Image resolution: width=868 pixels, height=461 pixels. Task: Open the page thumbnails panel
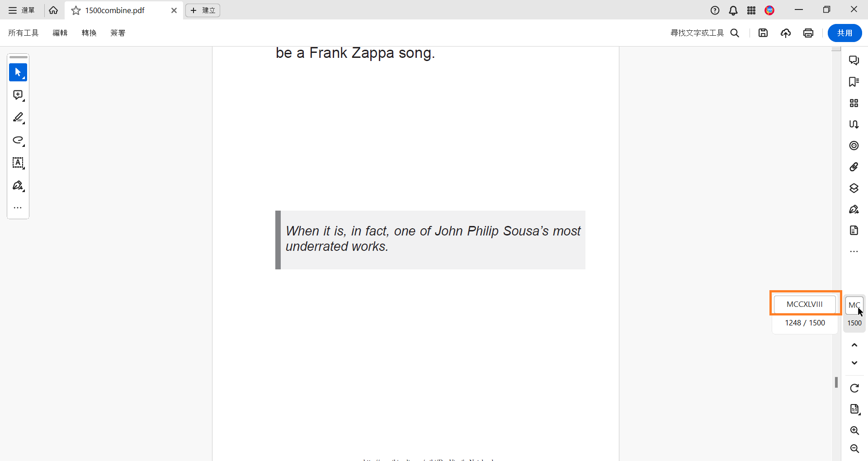pyautogui.click(x=854, y=103)
